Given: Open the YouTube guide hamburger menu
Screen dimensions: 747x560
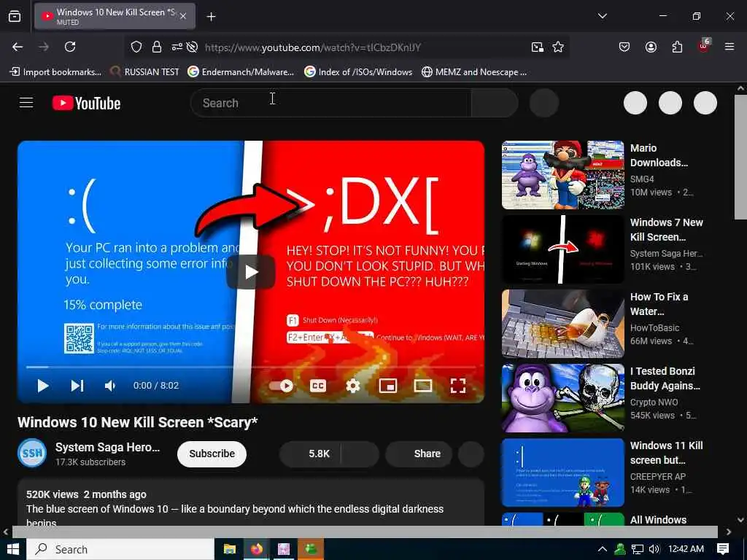Looking at the screenshot, I should (26, 102).
